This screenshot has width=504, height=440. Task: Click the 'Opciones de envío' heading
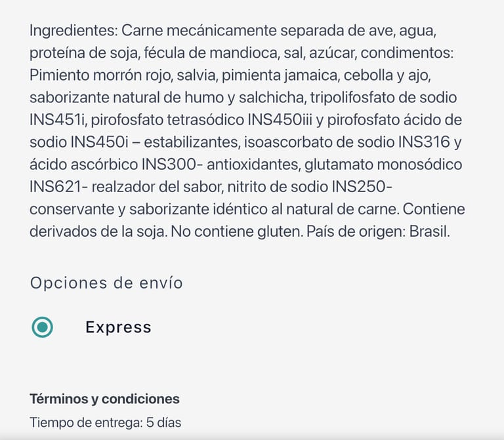(x=106, y=283)
